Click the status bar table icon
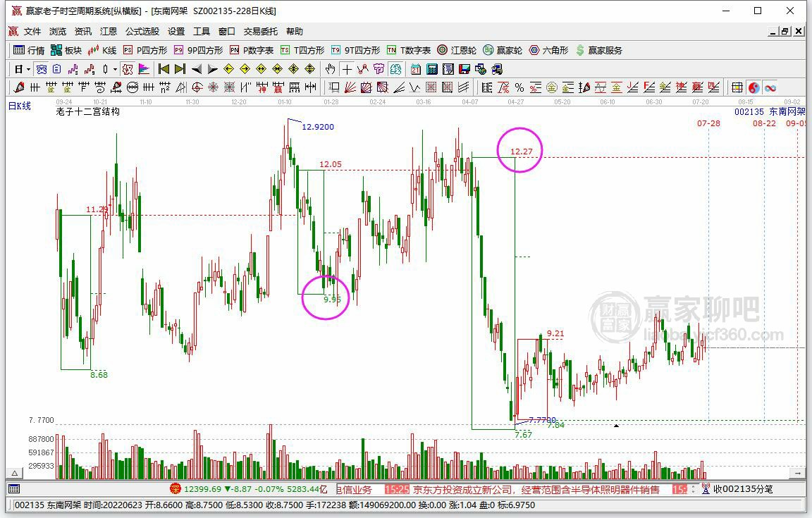 coord(14,489)
